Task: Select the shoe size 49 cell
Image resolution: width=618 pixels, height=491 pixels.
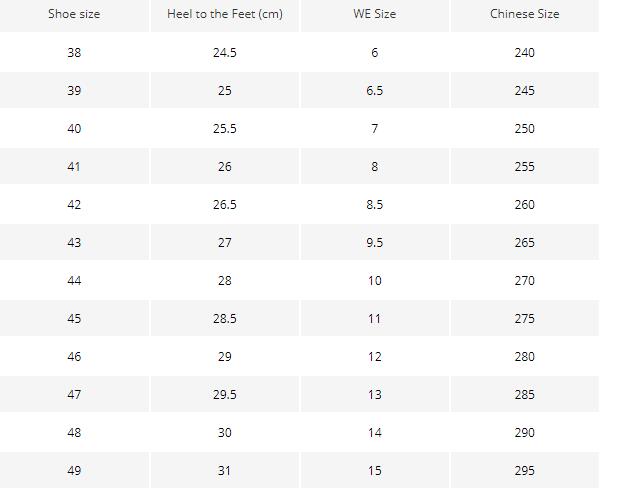Action: tap(74, 470)
